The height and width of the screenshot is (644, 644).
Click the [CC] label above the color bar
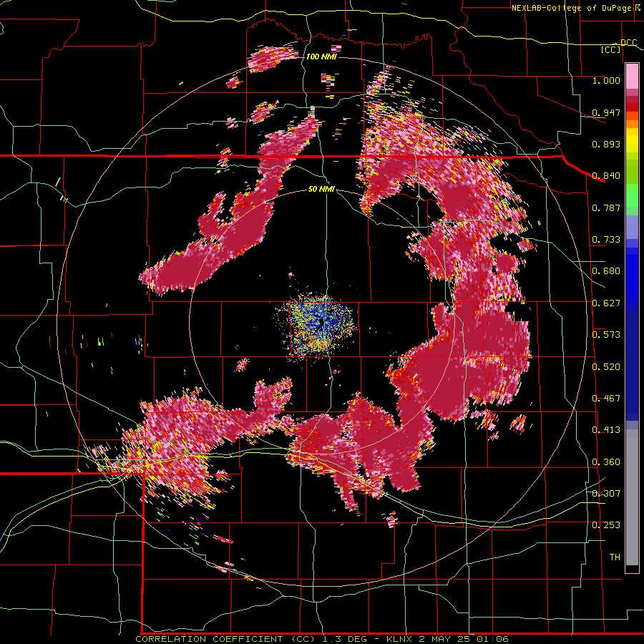tap(611, 50)
